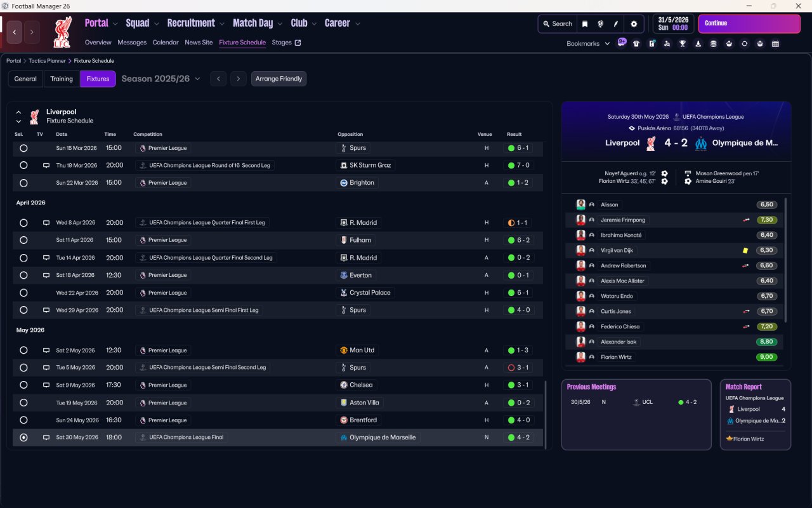
Task: Click the open-in-new-window icon beside Stages
Action: (x=298, y=43)
